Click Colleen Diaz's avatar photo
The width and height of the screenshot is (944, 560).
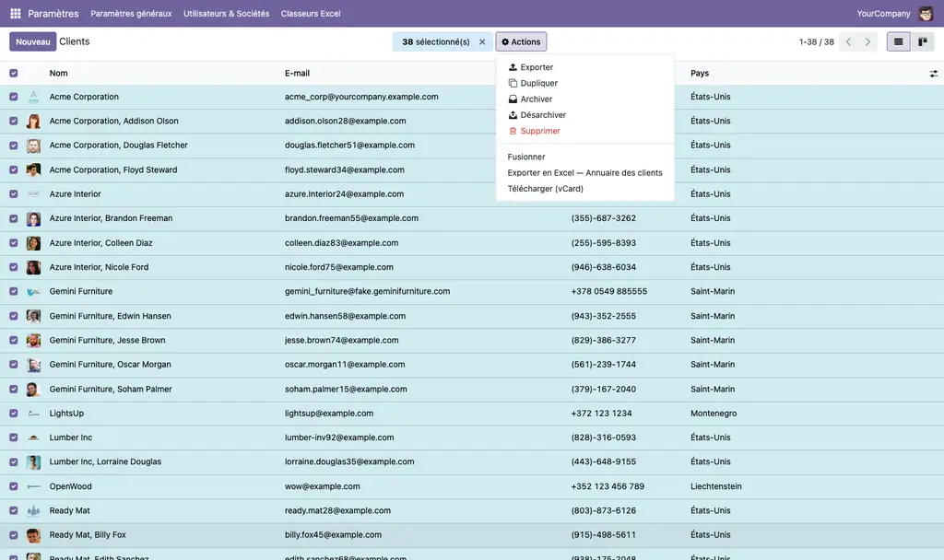[34, 243]
